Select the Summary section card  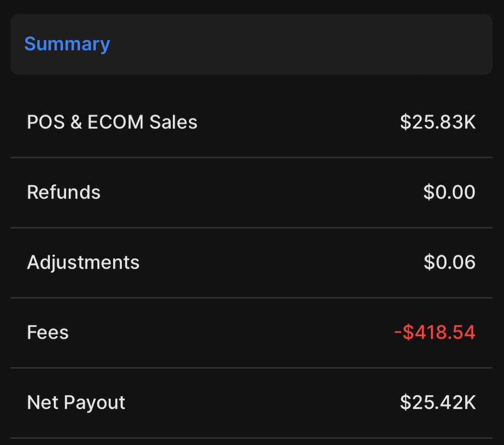tap(252, 44)
